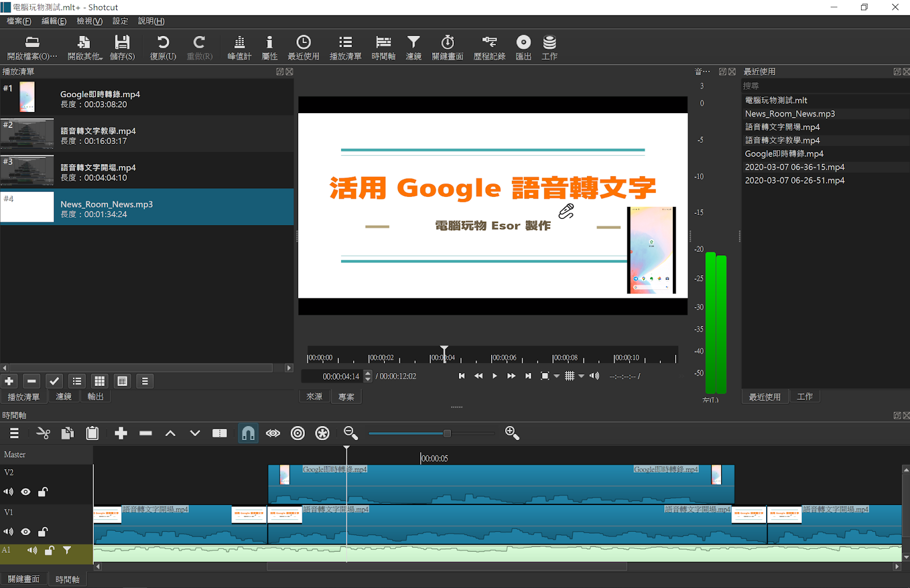Image resolution: width=910 pixels, height=588 pixels.
Task: Toggle ripple all tracks icon
Action: click(x=322, y=433)
